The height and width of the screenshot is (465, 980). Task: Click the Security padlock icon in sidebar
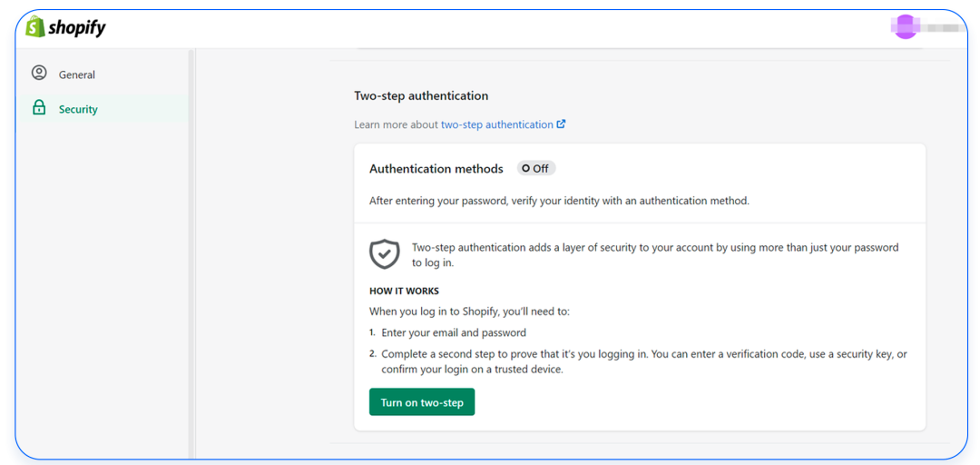(x=39, y=108)
